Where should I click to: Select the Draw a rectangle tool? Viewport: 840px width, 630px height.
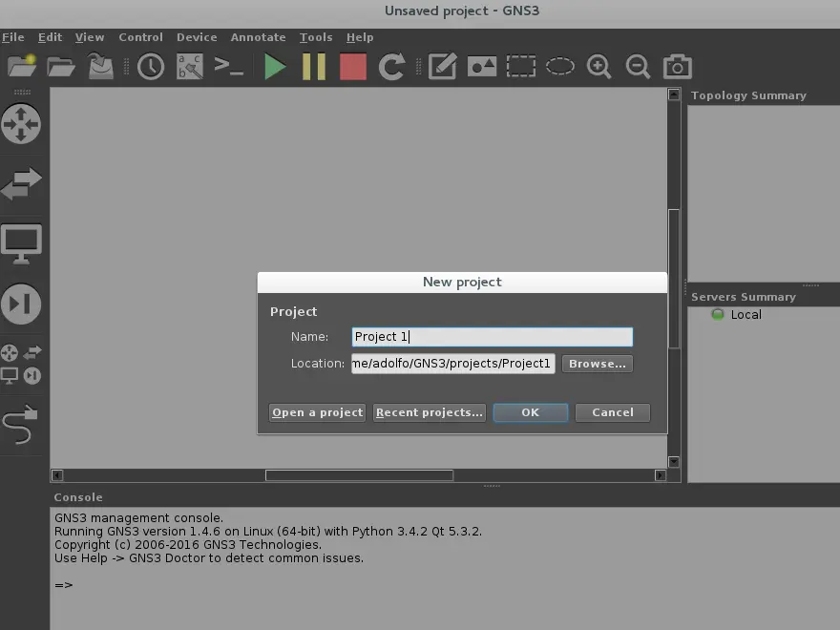click(521, 67)
